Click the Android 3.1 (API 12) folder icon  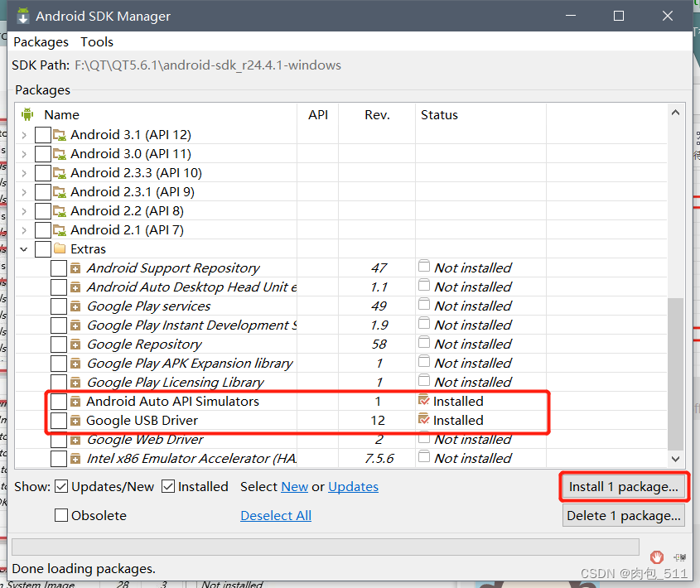point(60,135)
